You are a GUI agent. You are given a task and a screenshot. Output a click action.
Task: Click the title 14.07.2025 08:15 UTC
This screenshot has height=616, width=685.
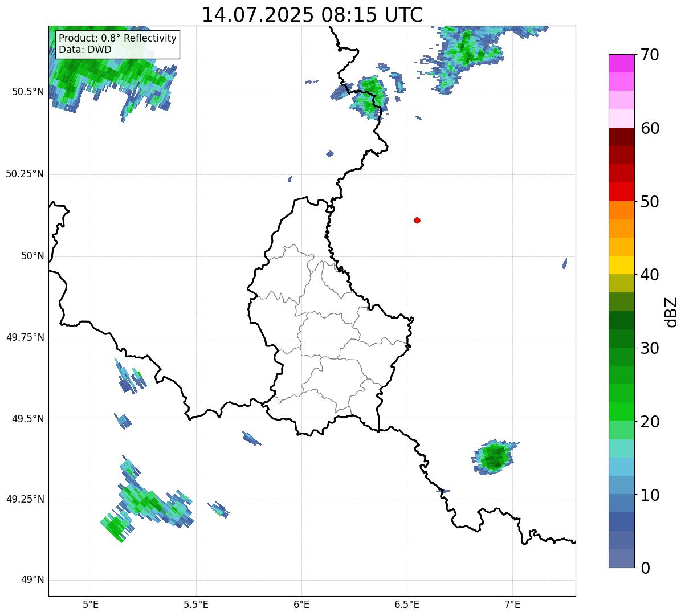(x=312, y=15)
